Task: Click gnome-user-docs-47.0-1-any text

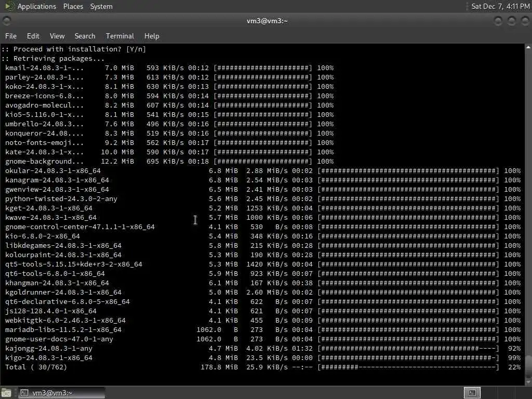Action: click(x=59, y=339)
